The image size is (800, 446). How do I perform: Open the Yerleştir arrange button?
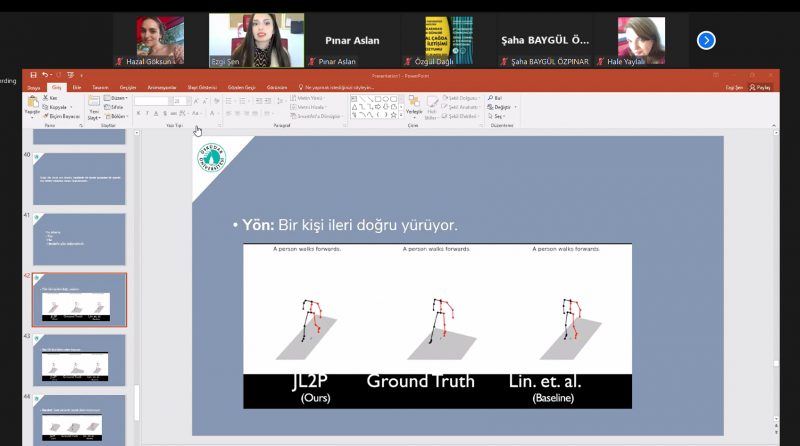coord(414,105)
